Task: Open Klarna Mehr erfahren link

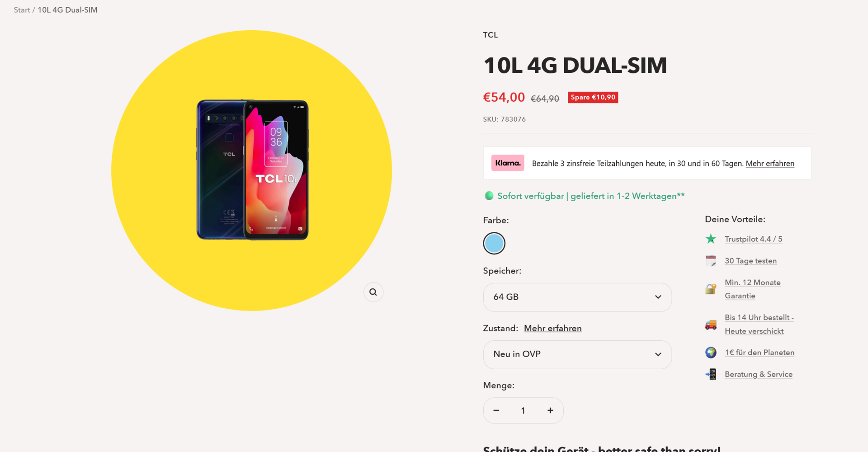Action: 770,163
